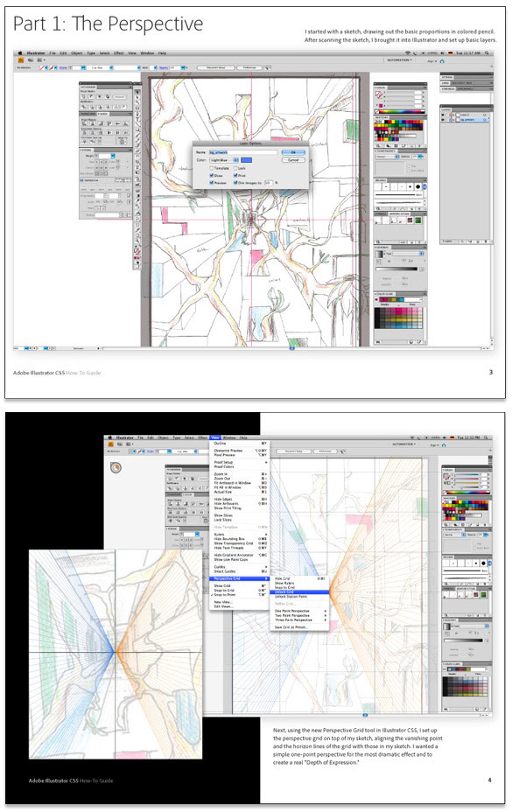Open the Apple menu in page 4 screenshot
Screen dimensions: 512x812
pyautogui.click(x=110, y=437)
